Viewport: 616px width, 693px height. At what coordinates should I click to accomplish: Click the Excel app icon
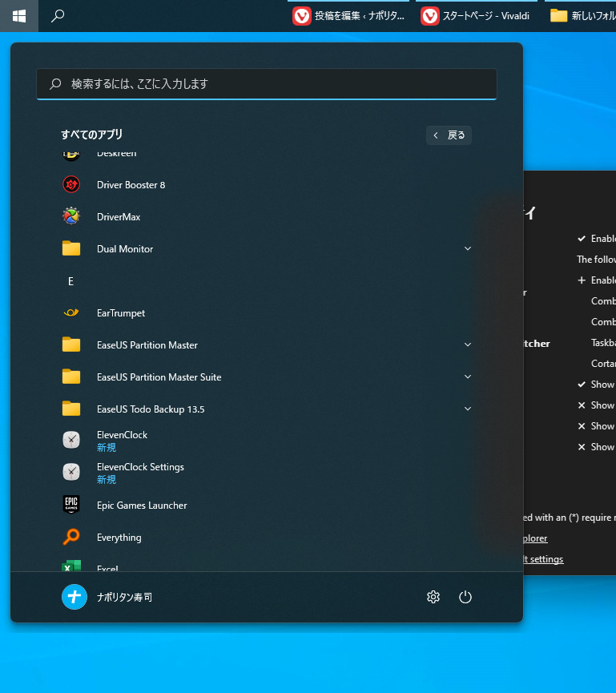coord(71,566)
